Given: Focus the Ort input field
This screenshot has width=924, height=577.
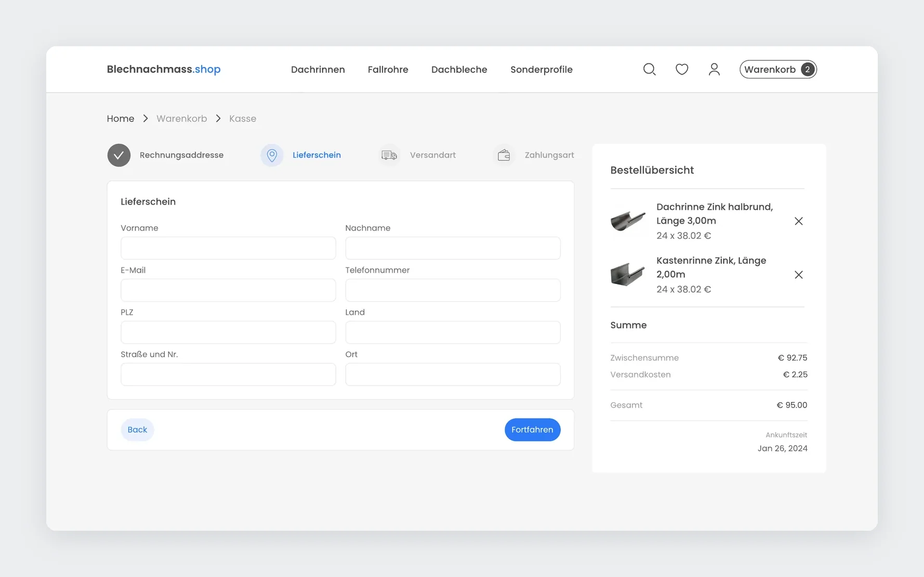Looking at the screenshot, I should click(453, 374).
